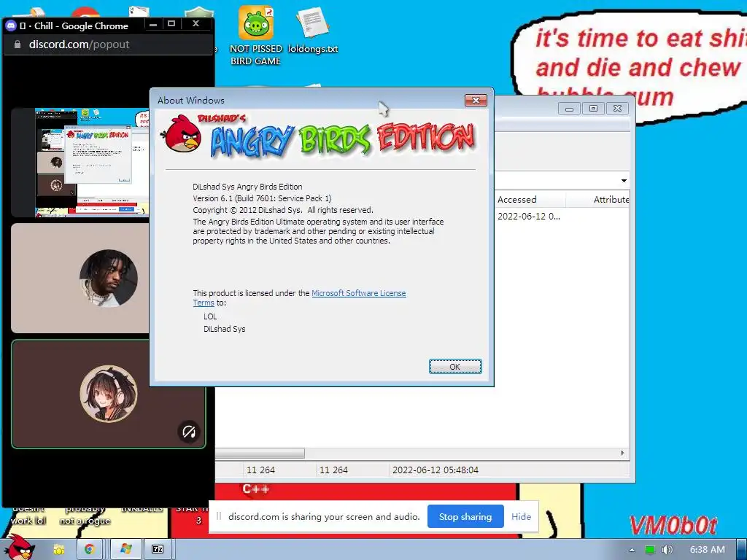Open the 7z taskbar item

pyautogui.click(x=158, y=550)
